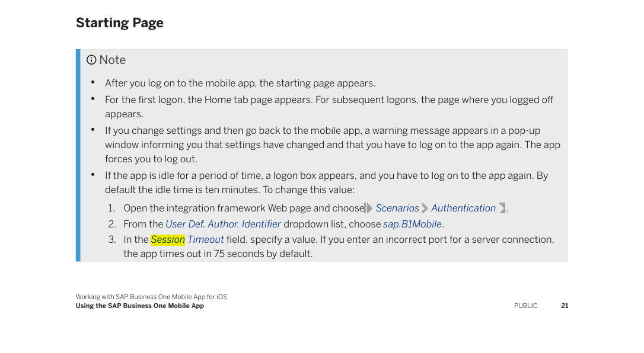Screen dimensions: 644x353
Task: Click the yellow highlighted Session word
Action: point(168,240)
